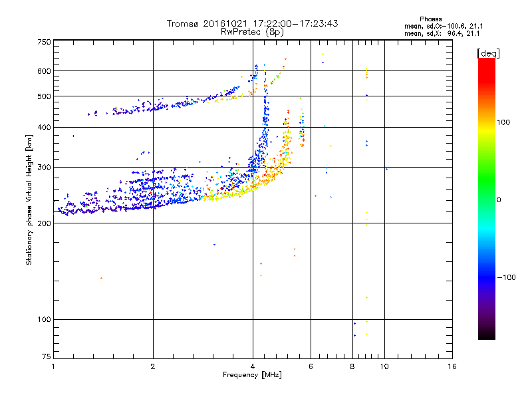The height and width of the screenshot is (399, 532).
Task: Click x-axis tick label '16'
Action: [452, 366]
